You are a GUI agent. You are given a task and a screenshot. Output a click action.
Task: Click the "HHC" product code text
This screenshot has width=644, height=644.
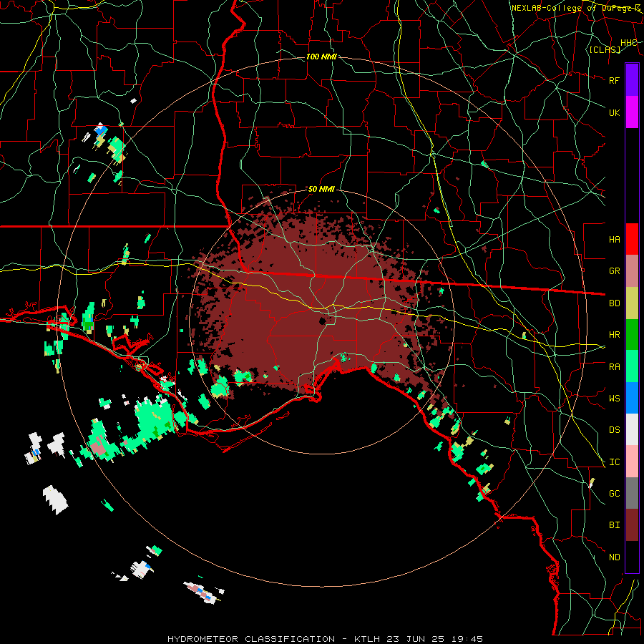[628, 43]
